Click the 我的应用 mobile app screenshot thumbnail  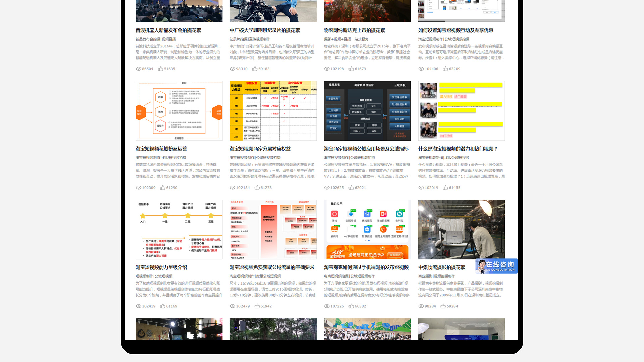[367, 229]
